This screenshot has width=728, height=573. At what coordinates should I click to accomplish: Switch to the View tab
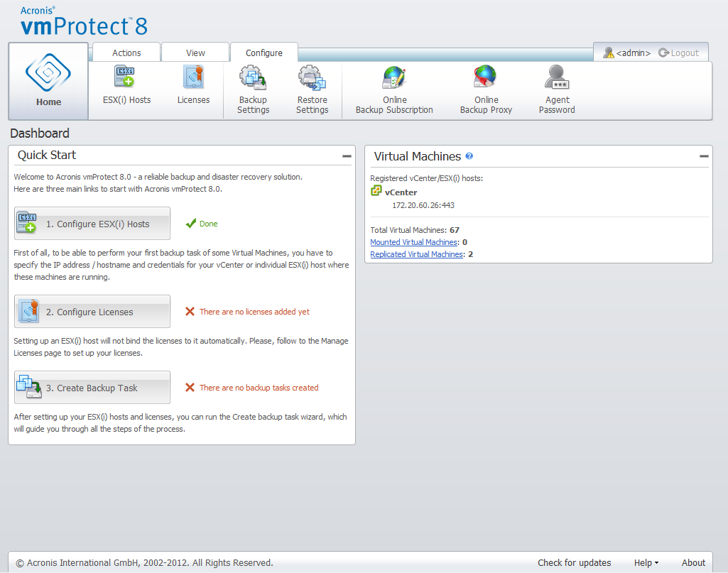pos(195,53)
